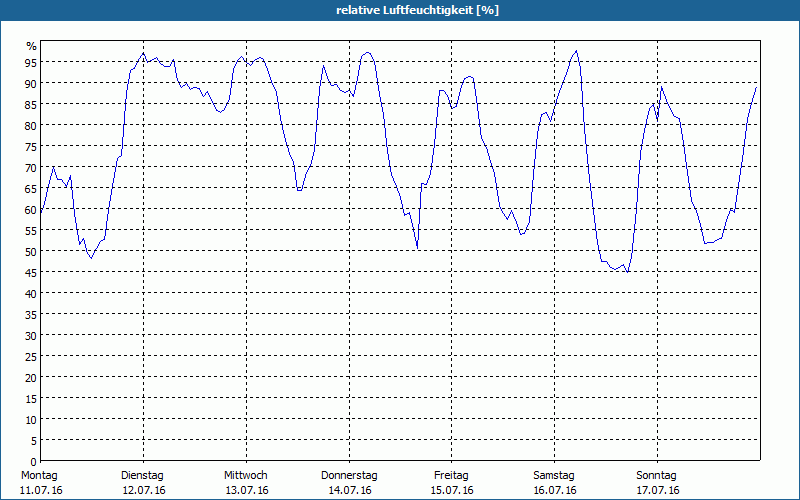Click the 90 y-axis value
800x500 pixels.
31,84
